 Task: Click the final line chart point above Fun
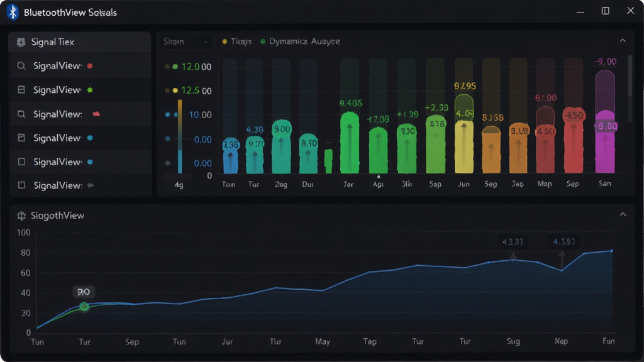(611, 251)
